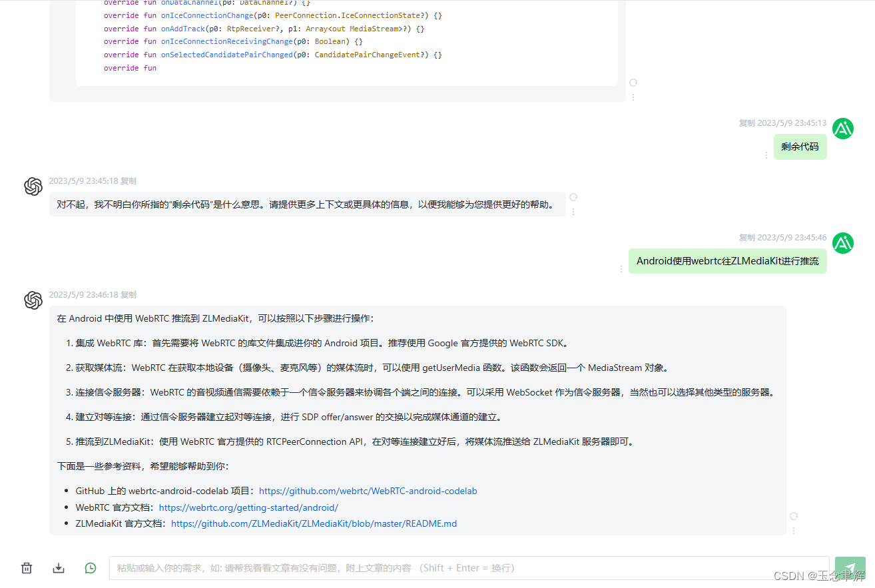Click the onSelectedCandidatePairChanged code line
Viewport: 875px width, 588px height.
point(272,55)
